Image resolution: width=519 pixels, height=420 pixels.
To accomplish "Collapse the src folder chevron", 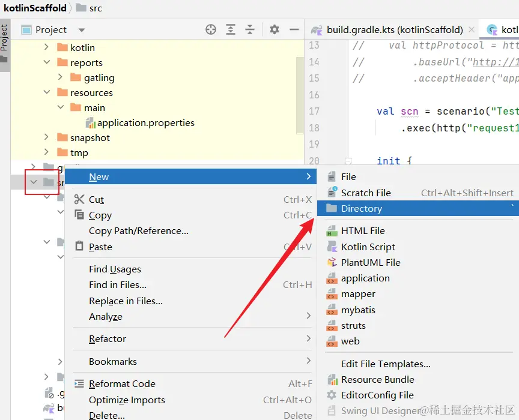I will point(34,182).
